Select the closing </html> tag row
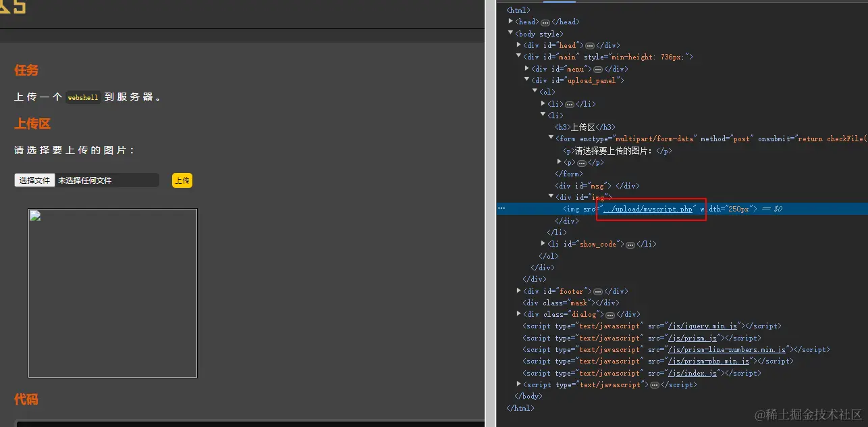This screenshot has height=427, width=868. click(x=520, y=408)
